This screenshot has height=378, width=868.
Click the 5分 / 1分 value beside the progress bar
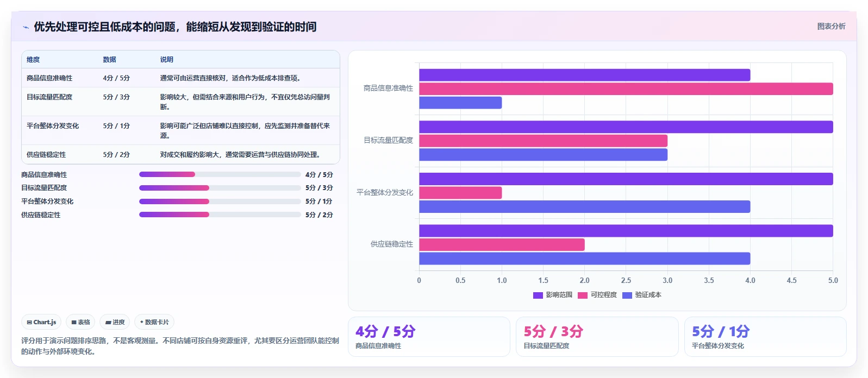(x=319, y=201)
